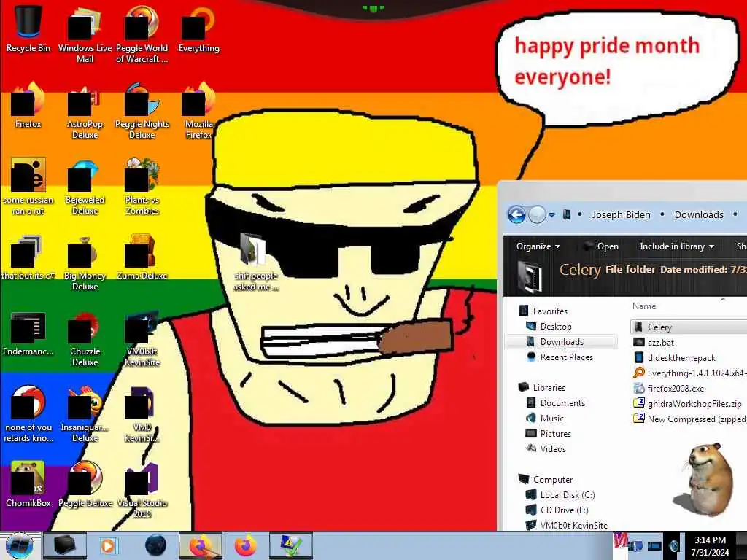Select Peggle Deluxe desktop icon
747x560 pixels.
[x=85, y=484]
